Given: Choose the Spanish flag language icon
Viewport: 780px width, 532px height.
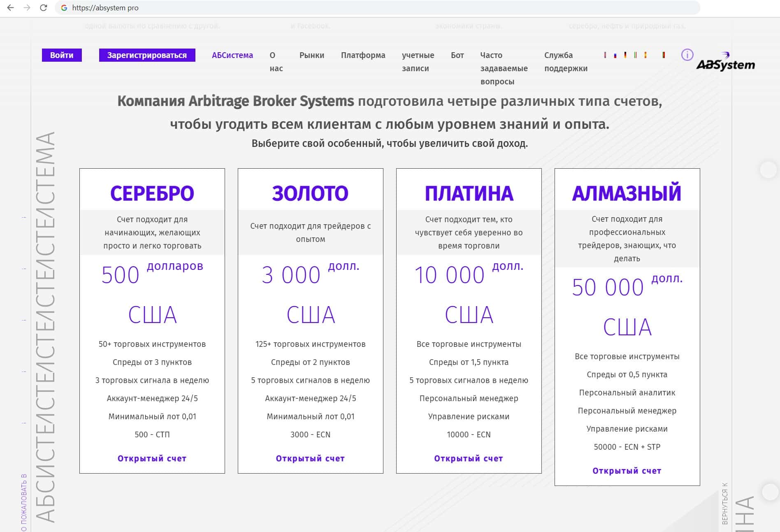Looking at the screenshot, I should pyautogui.click(x=645, y=55).
